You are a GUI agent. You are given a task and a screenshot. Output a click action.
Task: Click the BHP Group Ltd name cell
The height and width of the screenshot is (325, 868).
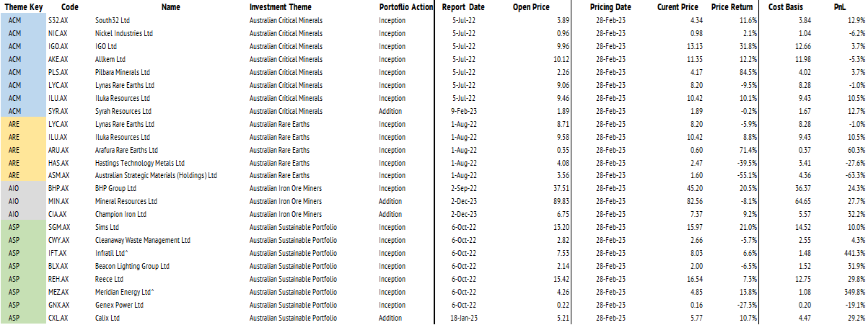point(115,189)
